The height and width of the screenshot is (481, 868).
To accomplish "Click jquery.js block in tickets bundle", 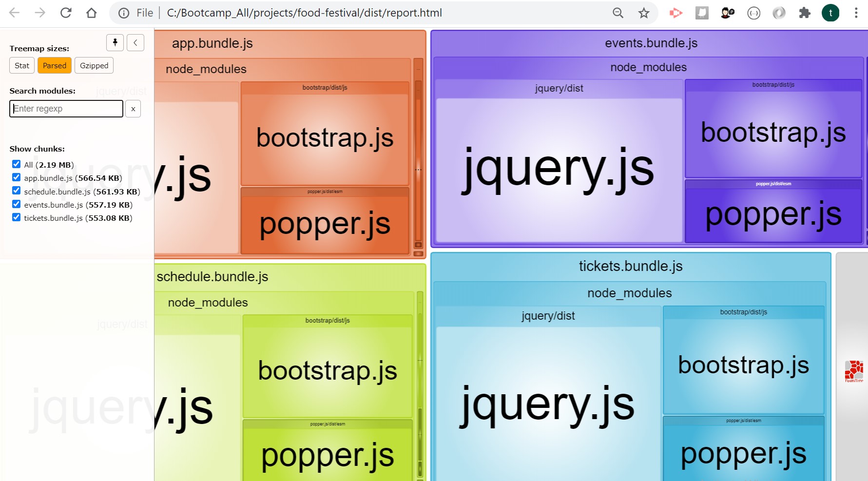I will pyautogui.click(x=548, y=404).
